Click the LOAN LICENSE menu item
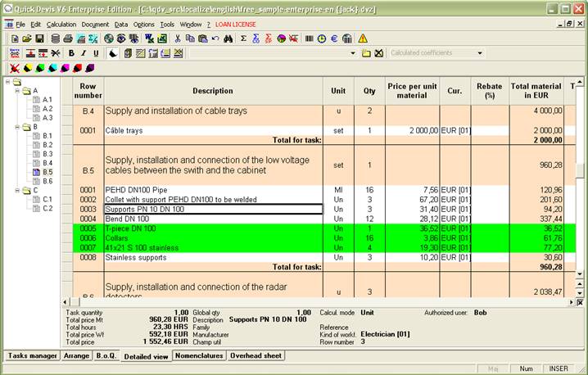Viewport: 588px width, 375px height. pyautogui.click(x=236, y=25)
